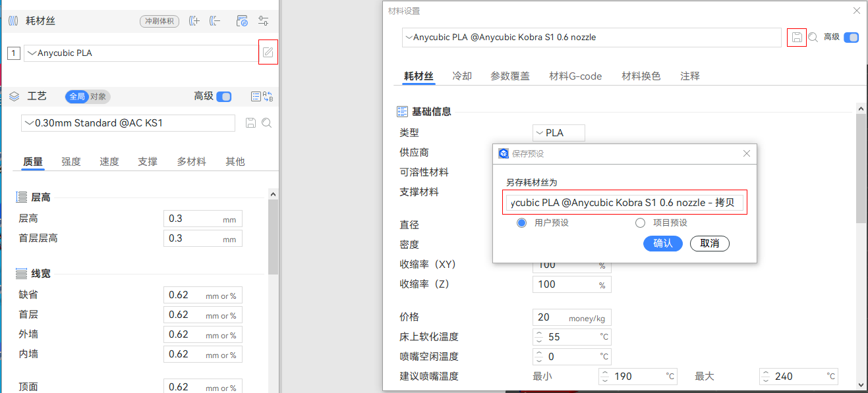This screenshot has width=868, height=393.
Task: Switch to 耗材丝 tab in 材料设置
Action: click(419, 76)
